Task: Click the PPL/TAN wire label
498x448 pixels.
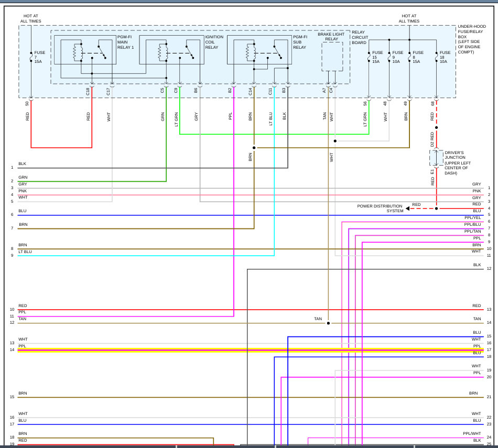Action: 473,232
